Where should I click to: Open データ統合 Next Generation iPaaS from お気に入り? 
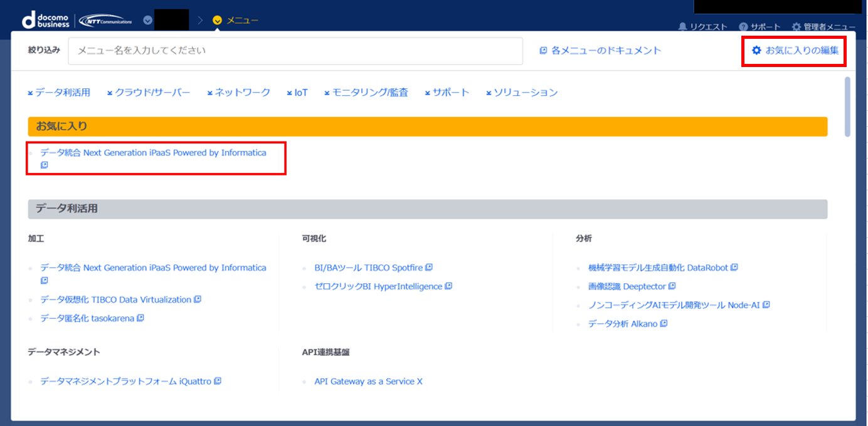pos(155,152)
